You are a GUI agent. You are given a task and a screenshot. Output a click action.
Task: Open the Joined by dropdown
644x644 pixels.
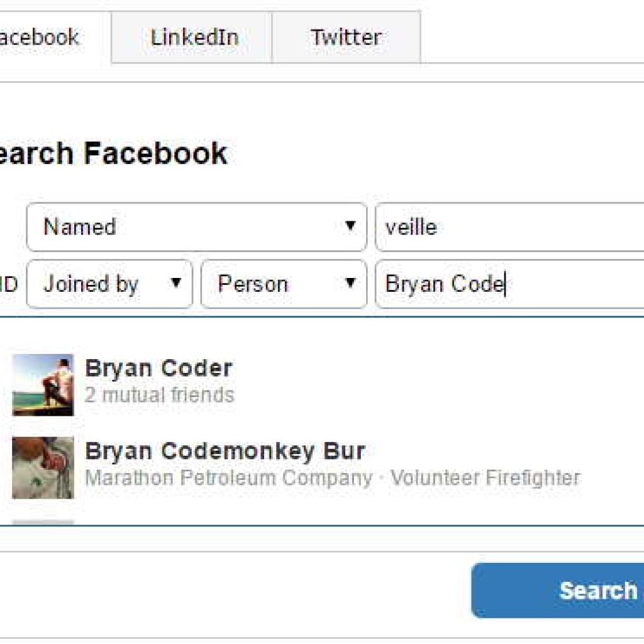pyautogui.click(x=109, y=284)
